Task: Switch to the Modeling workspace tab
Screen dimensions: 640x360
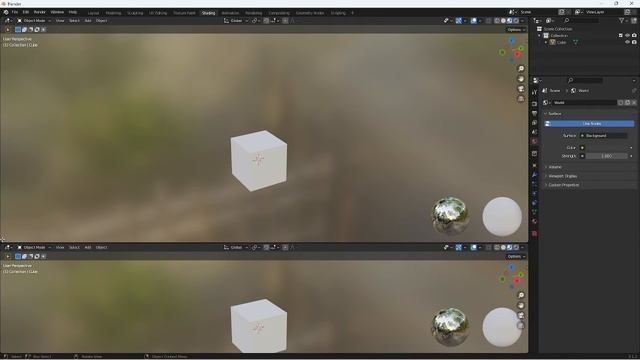Action: [x=113, y=13]
